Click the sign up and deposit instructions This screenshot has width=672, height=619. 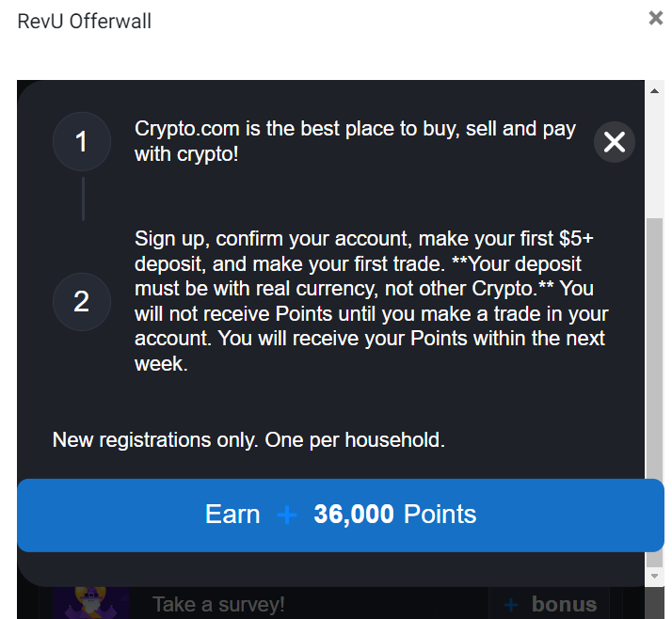[x=371, y=301]
